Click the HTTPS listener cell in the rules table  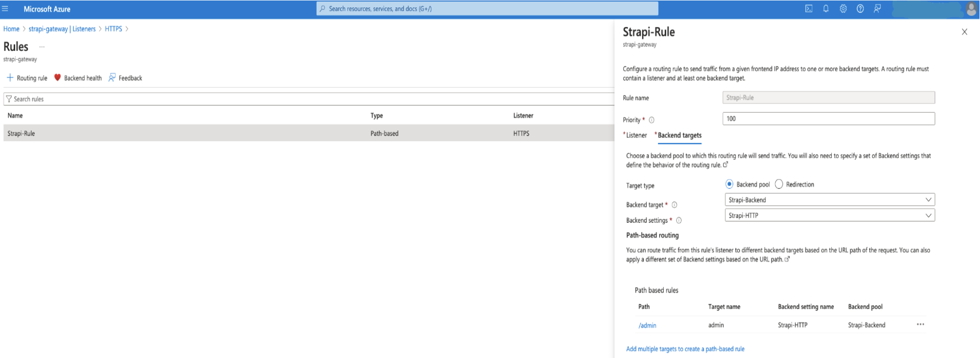tap(521, 133)
